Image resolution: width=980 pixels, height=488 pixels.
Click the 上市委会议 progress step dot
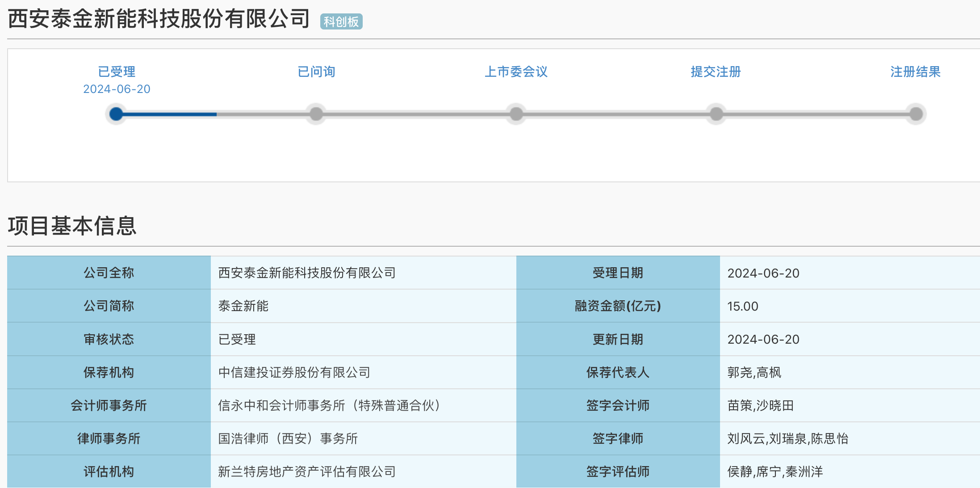516,114
